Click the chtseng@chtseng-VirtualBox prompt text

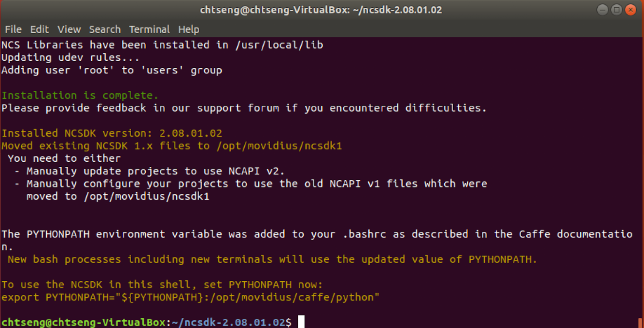pyautogui.click(x=83, y=322)
